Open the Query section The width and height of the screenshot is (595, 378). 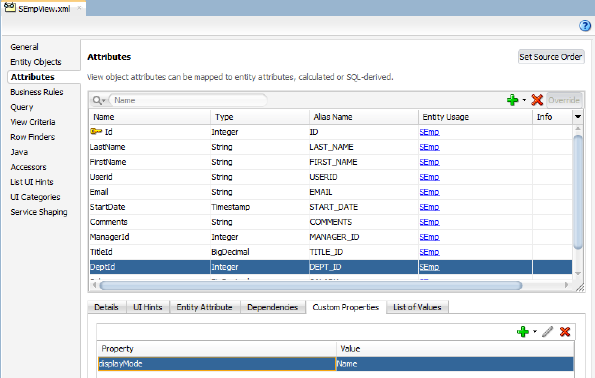tap(22, 107)
